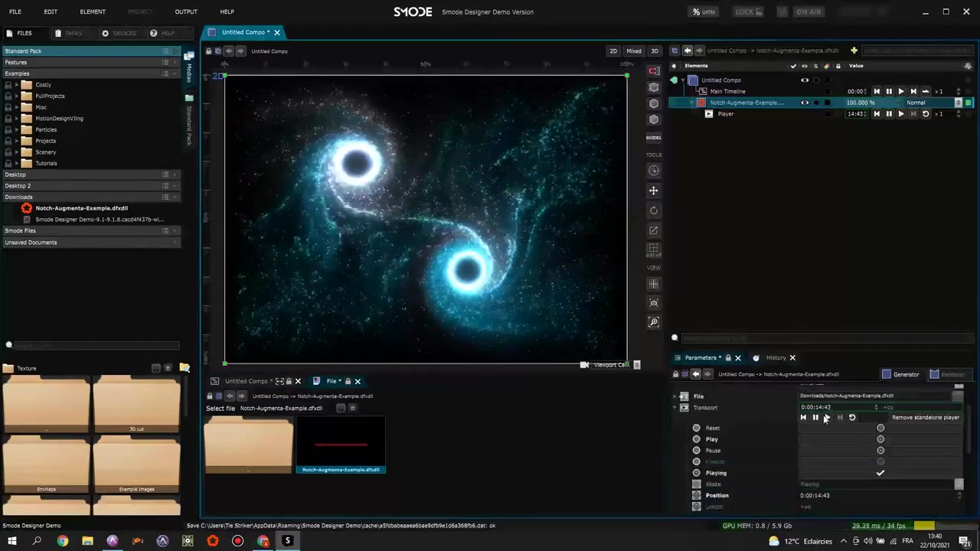Click the loop icon in Player row

pyautogui.click(x=926, y=114)
